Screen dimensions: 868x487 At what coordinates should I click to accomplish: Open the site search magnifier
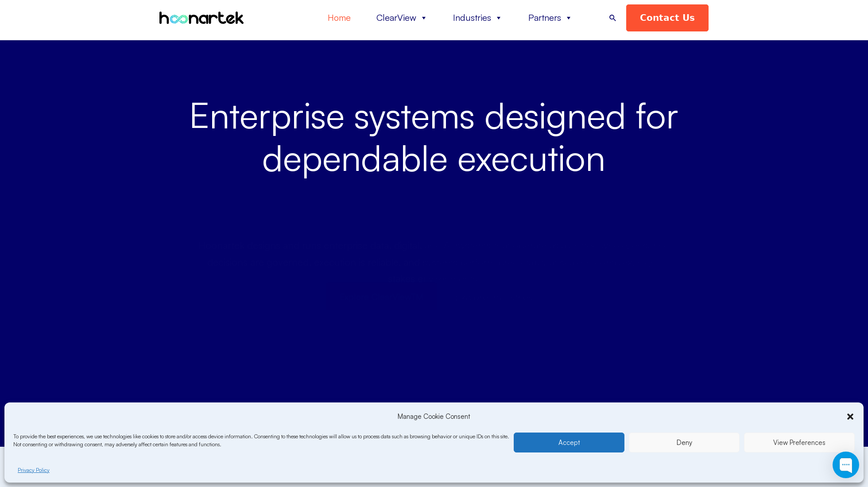pyautogui.click(x=612, y=18)
